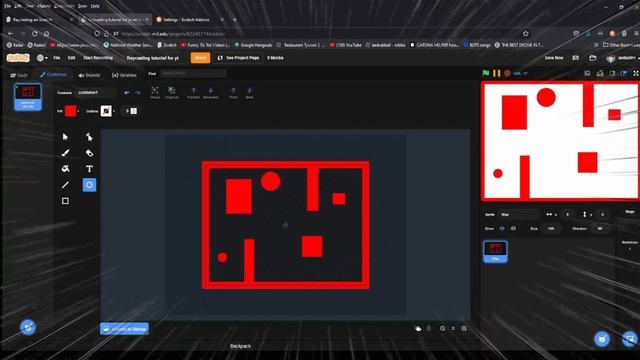Click the project title field

(x=152, y=58)
